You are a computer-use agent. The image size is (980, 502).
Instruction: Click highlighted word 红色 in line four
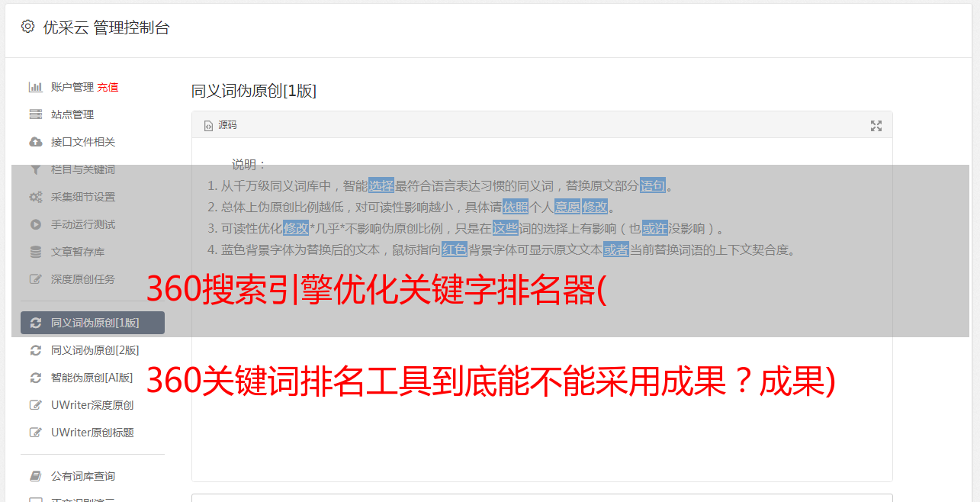coord(454,249)
